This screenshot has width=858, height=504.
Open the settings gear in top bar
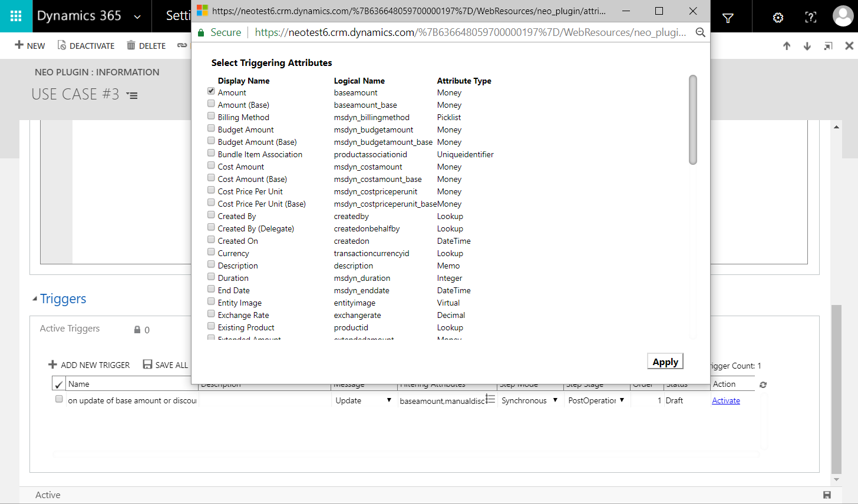click(778, 18)
